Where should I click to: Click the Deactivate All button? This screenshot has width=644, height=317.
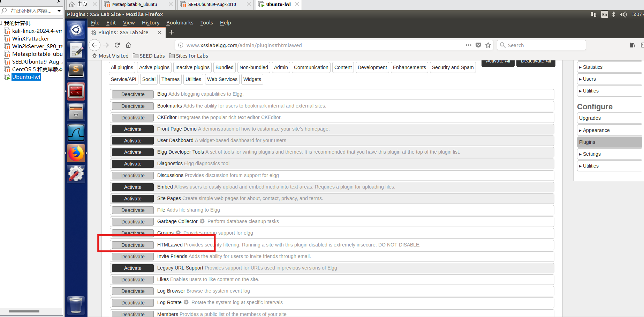pyautogui.click(x=536, y=62)
